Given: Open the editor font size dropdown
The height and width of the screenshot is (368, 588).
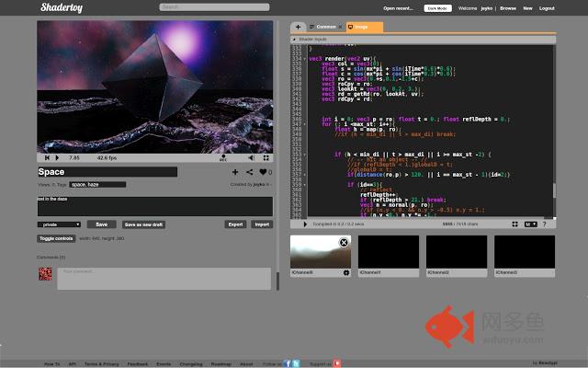Looking at the screenshot, I should 530,224.
